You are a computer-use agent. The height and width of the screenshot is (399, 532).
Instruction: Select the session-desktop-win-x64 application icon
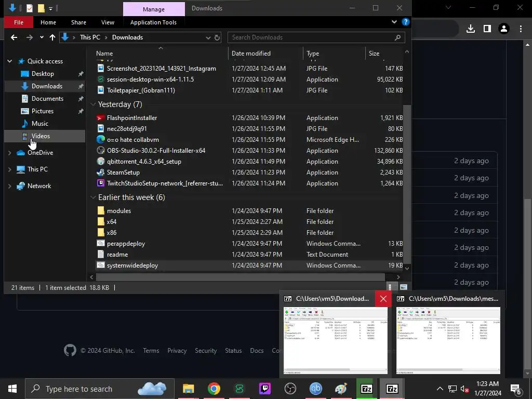pyautogui.click(x=100, y=79)
